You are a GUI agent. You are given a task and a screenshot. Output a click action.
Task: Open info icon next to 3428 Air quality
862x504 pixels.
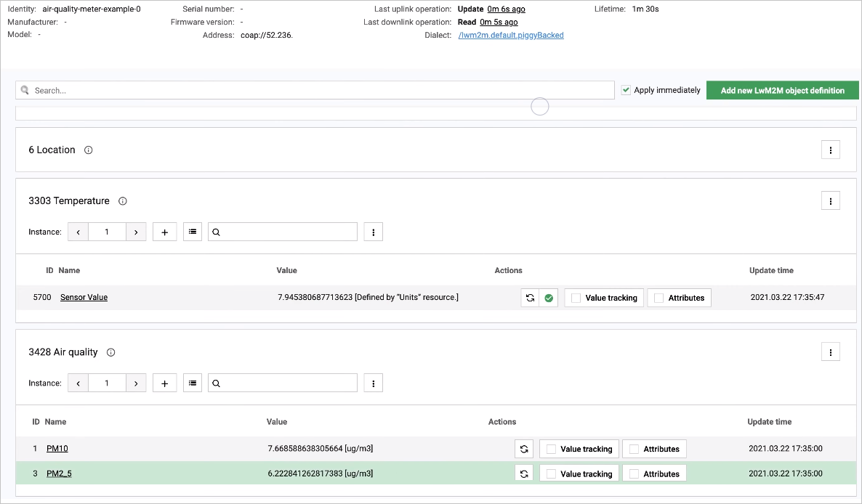coord(111,352)
